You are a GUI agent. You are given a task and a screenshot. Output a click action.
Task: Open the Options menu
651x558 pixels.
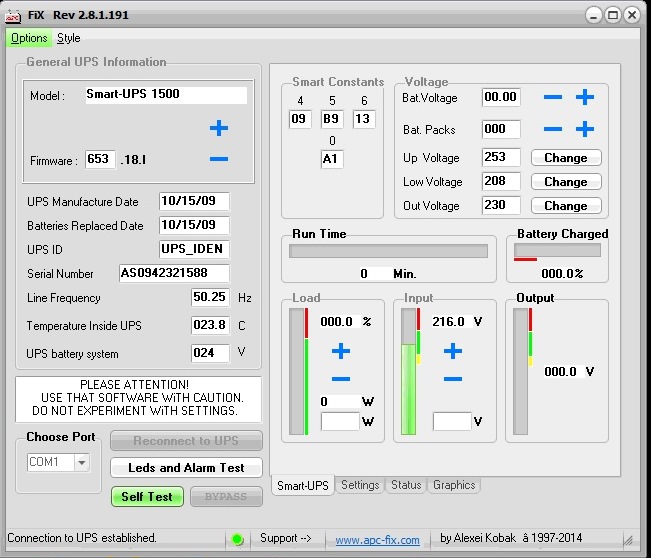29,38
